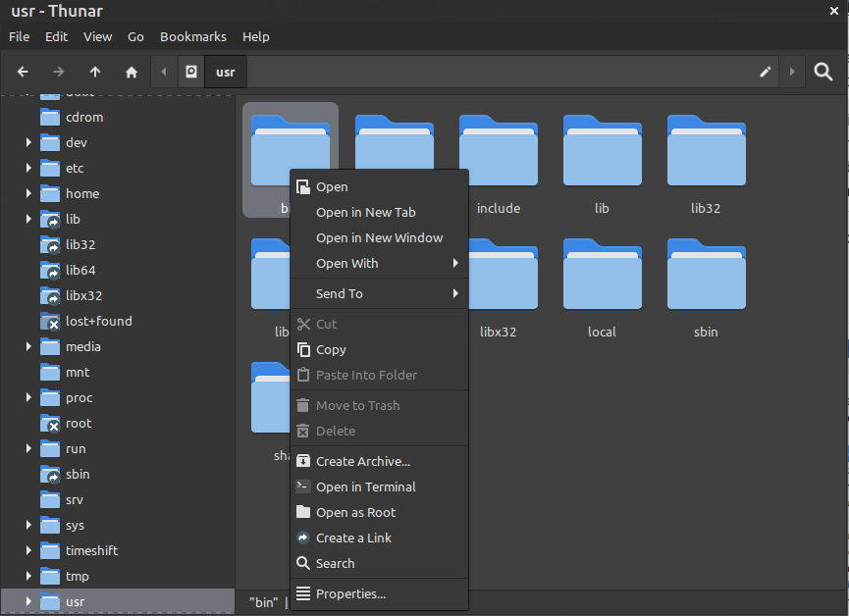The image size is (849, 616).
Task: Open the Send To submenu
Action: [379, 293]
